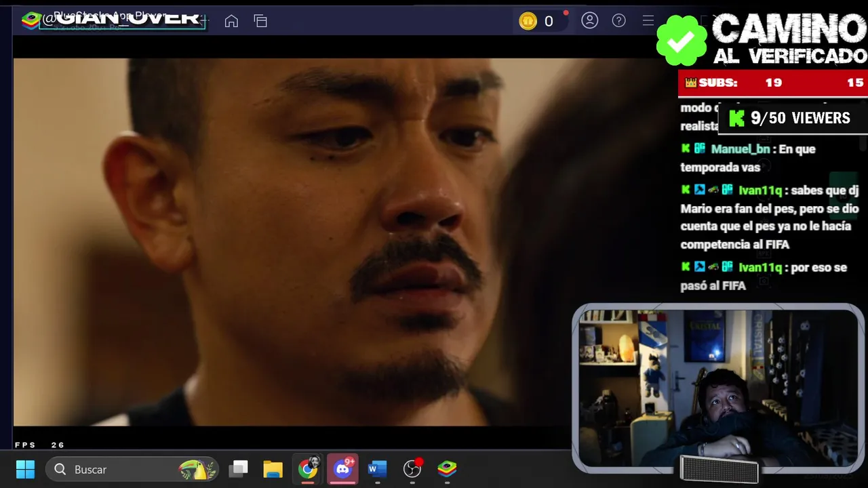Click Ivan11q on the 'por eso se' message

pyautogui.click(x=760, y=268)
